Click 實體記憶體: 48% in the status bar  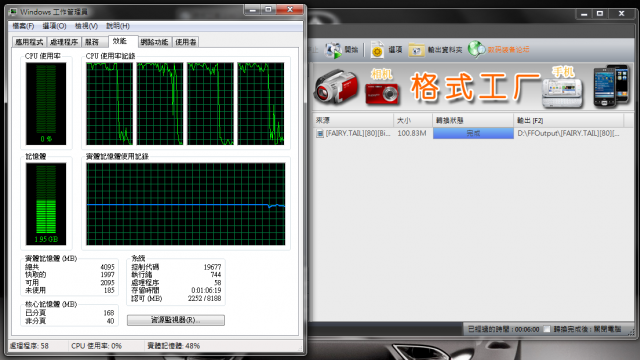pyautogui.click(x=173, y=346)
